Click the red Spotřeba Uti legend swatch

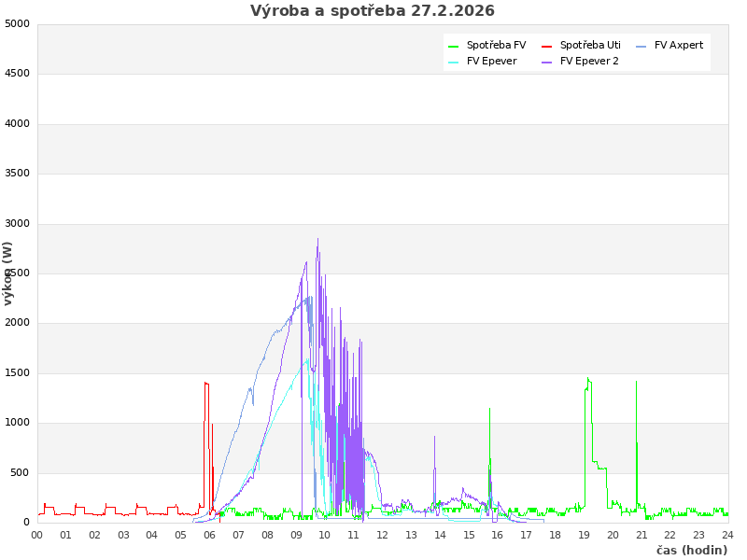pos(547,46)
